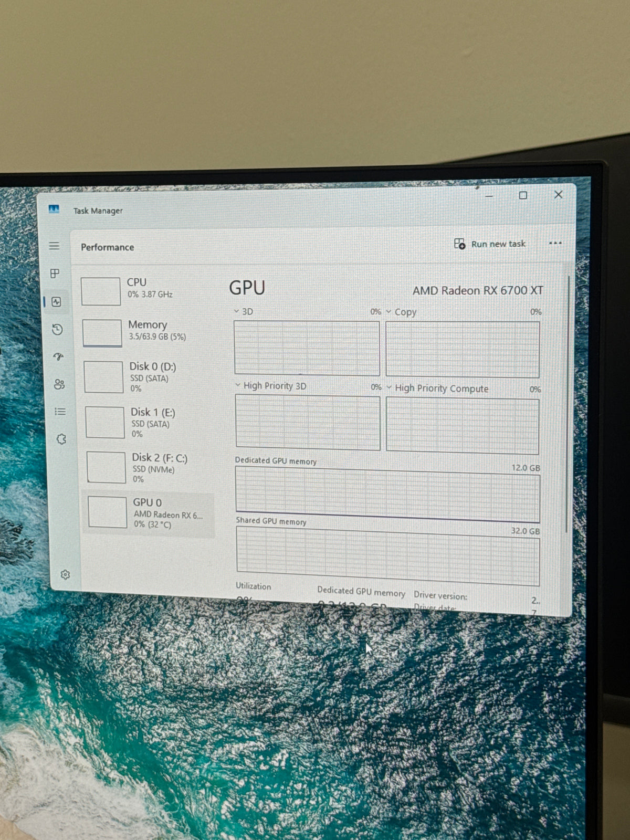Open the hamburger navigation menu
The image size is (630, 840).
click(54, 246)
